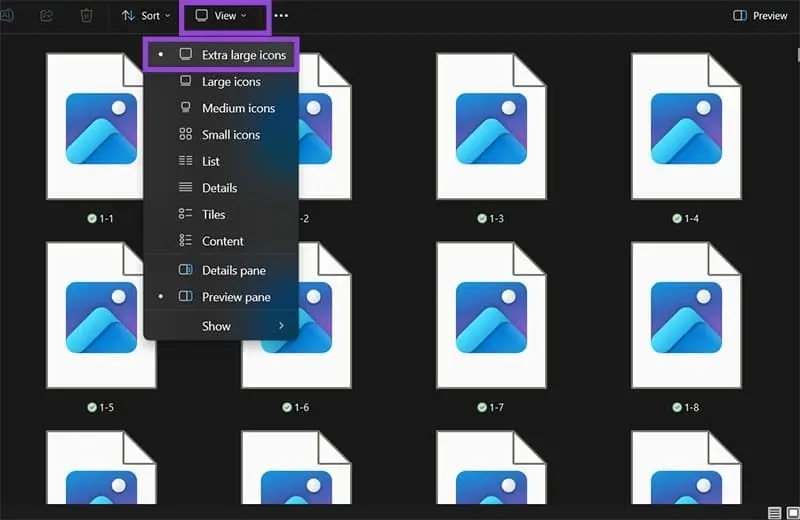Switch to Content view
Image resolution: width=800 pixels, height=520 pixels.
click(221, 241)
